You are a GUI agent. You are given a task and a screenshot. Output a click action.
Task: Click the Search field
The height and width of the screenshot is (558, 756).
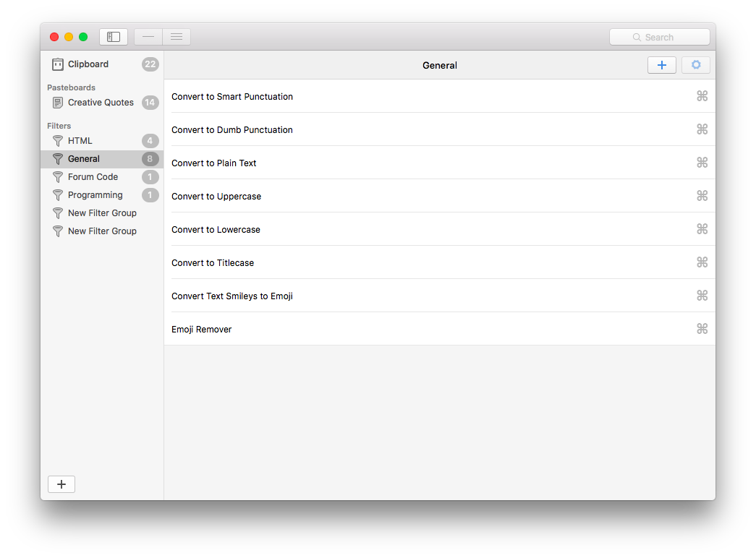(659, 37)
